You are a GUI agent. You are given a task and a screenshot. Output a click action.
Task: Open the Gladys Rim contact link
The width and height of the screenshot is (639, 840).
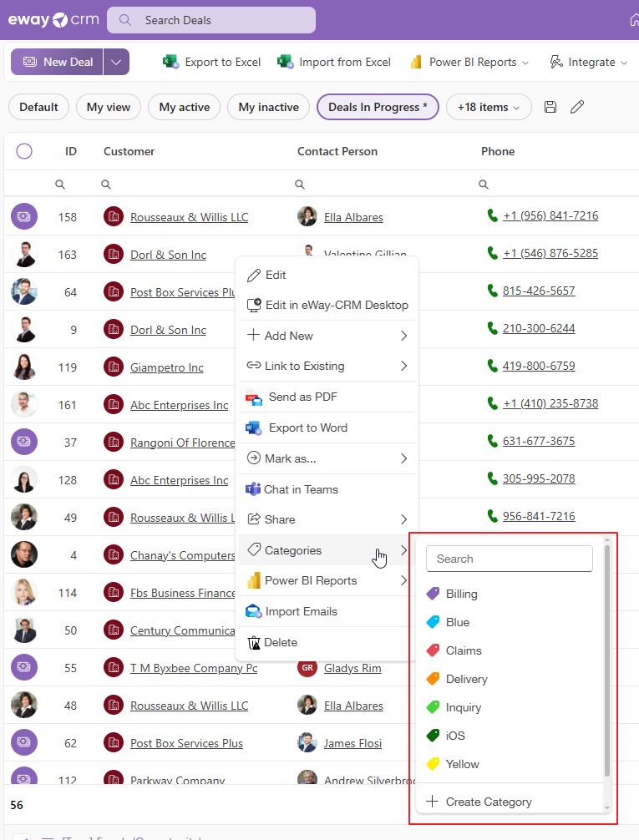pos(352,668)
